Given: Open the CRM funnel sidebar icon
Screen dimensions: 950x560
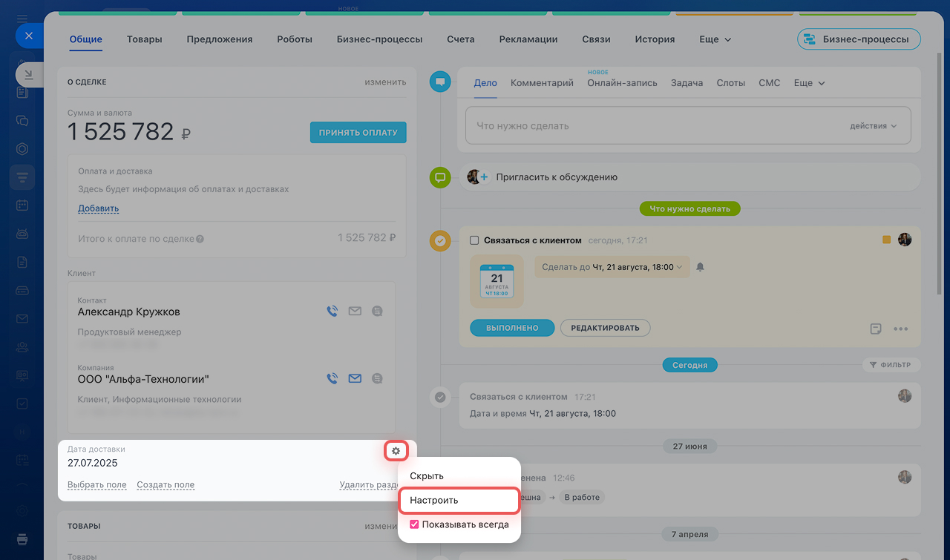Looking at the screenshot, I should (x=22, y=177).
